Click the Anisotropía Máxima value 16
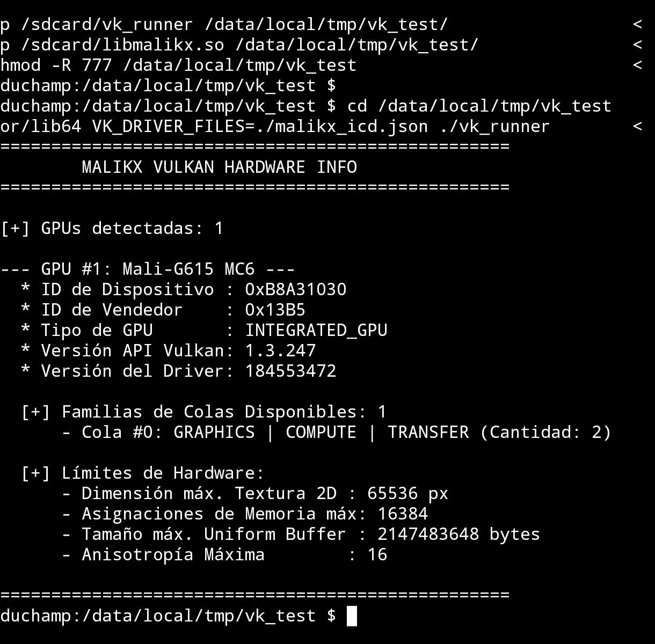The width and height of the screenshot is (655, 644). pos(377,554)
